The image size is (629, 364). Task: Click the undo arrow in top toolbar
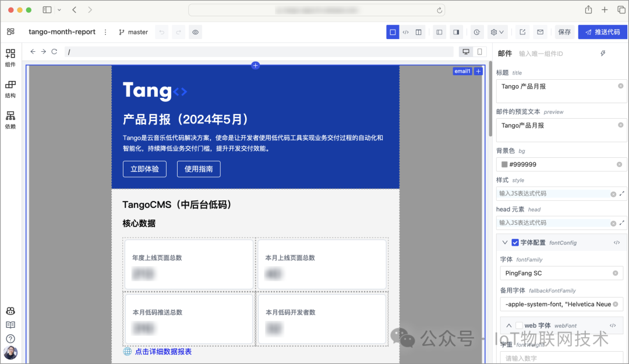tap(162, 32)
